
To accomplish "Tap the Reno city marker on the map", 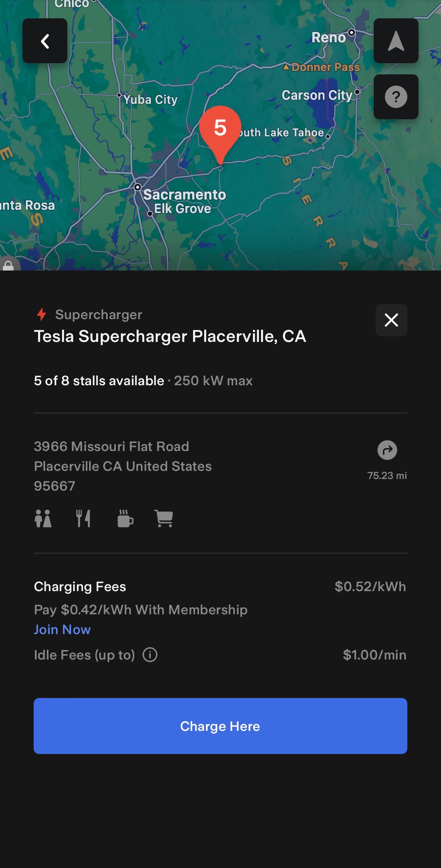I will (x=351, y=33).
